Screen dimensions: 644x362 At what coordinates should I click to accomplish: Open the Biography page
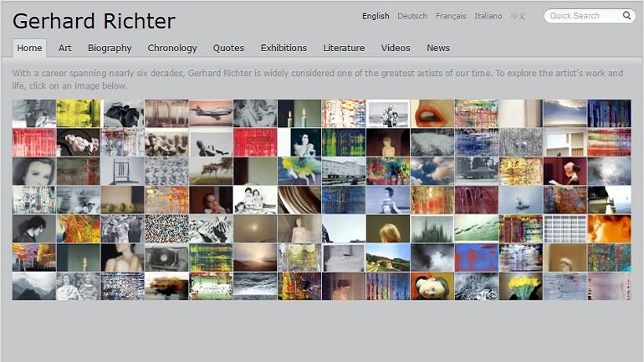110,48
